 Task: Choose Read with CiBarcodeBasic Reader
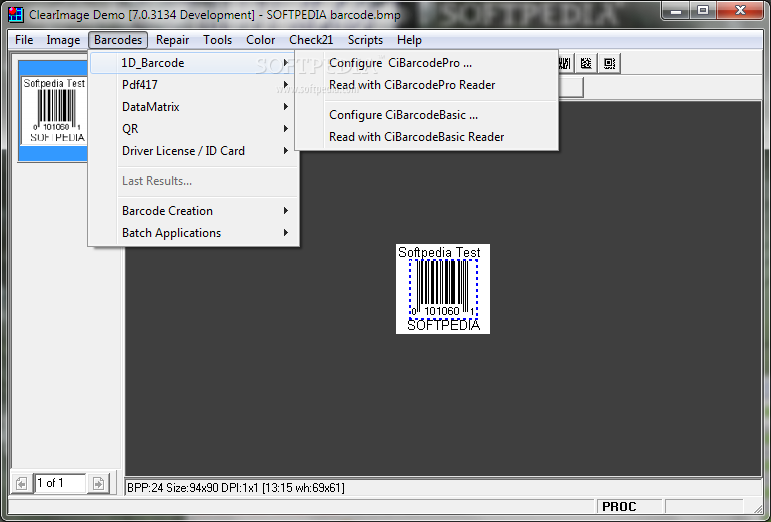[426, 137]
